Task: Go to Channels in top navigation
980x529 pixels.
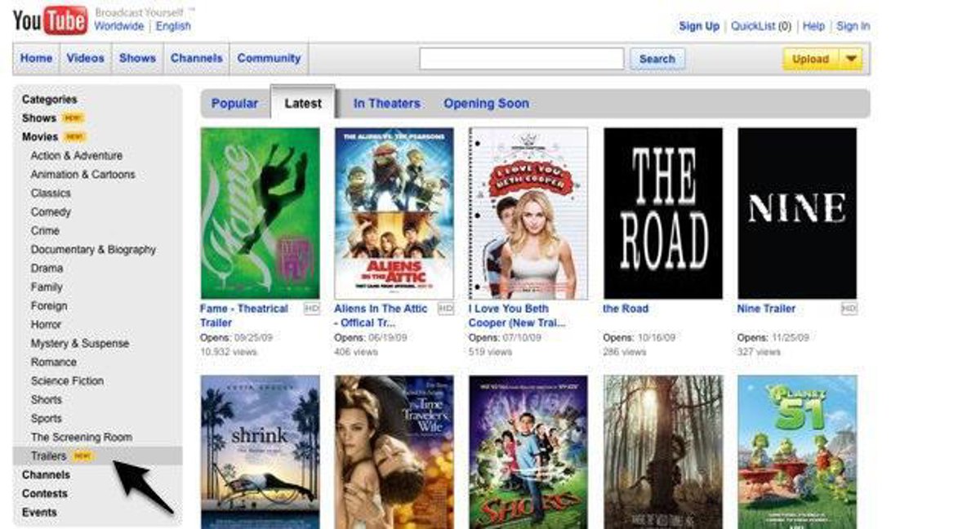Action: [x=196, y=59]
